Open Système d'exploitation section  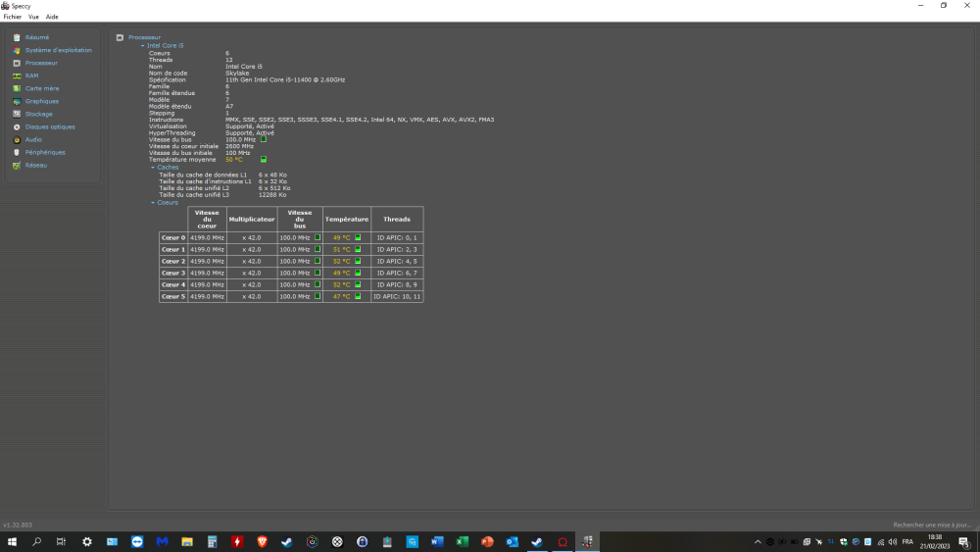[58, 50]
